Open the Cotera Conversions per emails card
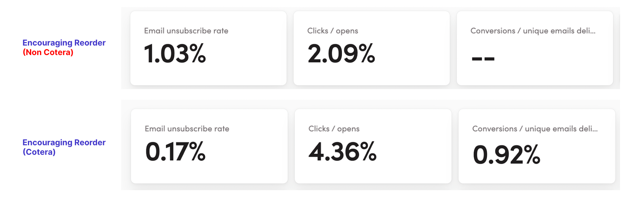Image resolution: width=644 pixels, height=203 pixels. click(x=536, y=146)
